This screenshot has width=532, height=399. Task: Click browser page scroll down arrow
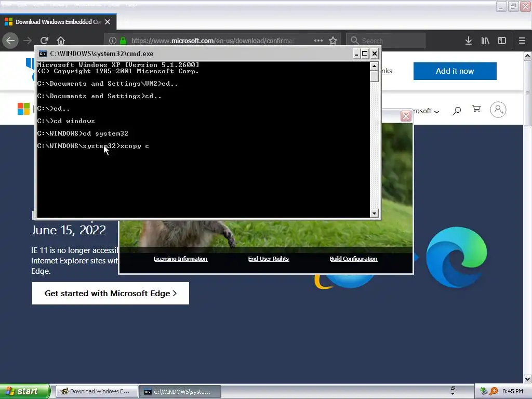tap(528, 379)
